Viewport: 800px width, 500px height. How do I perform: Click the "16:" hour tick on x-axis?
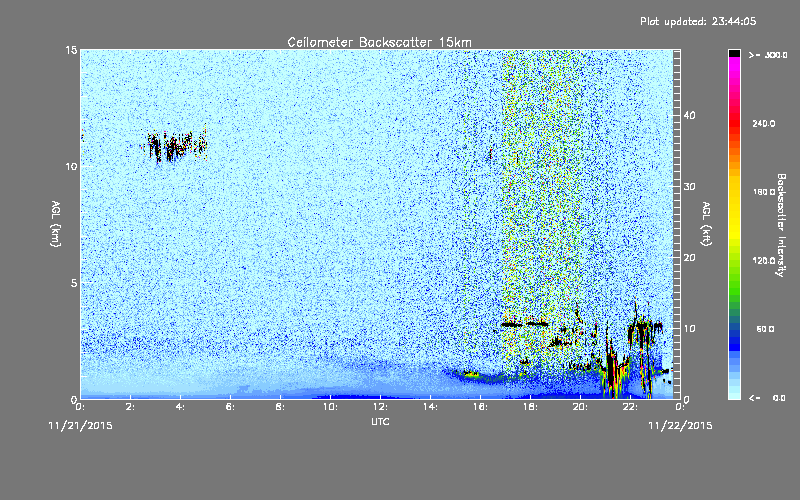[481, 407]
